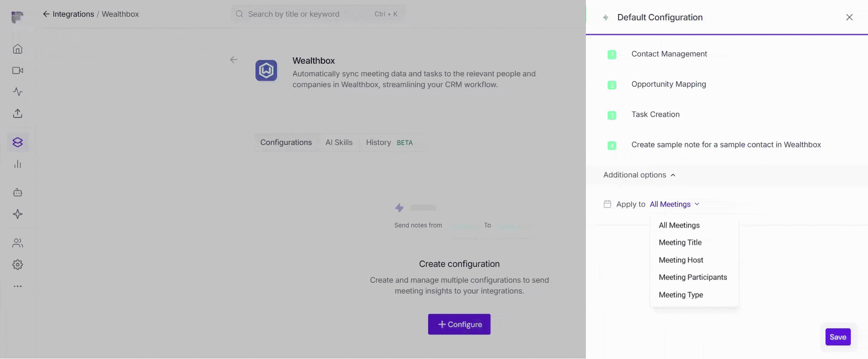Select Meeting Title option
The height and width of the screenshot is (359, 868).
pyautogui.click(x=680, y=242)
